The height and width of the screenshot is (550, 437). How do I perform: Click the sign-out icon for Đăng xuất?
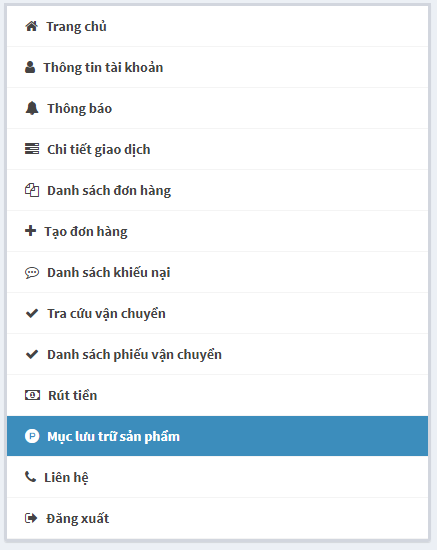(31, 518)
